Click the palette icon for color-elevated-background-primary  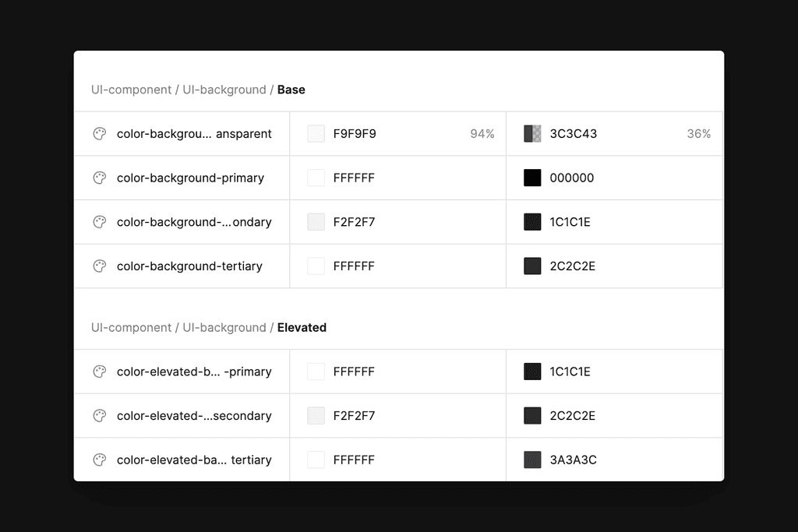(99, 372)
